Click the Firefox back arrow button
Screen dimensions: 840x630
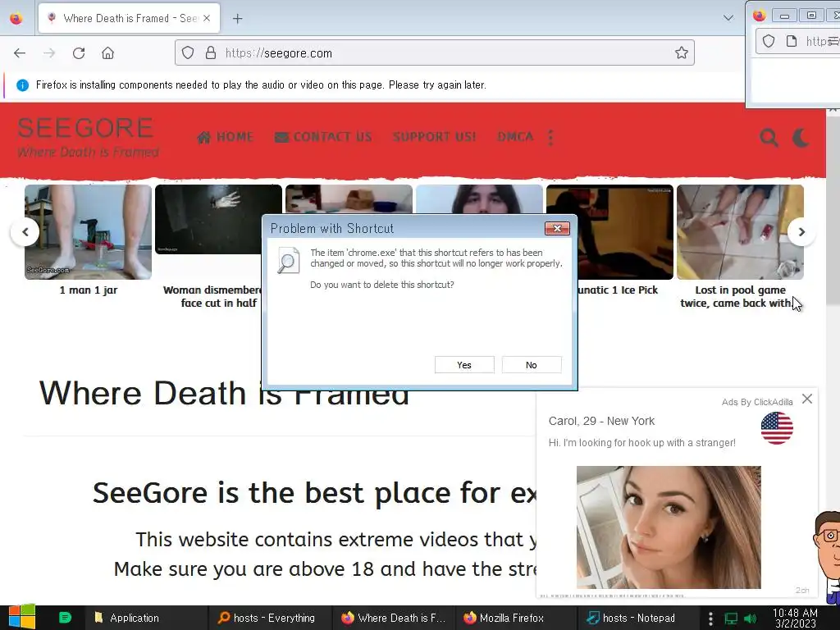[20, 53]
